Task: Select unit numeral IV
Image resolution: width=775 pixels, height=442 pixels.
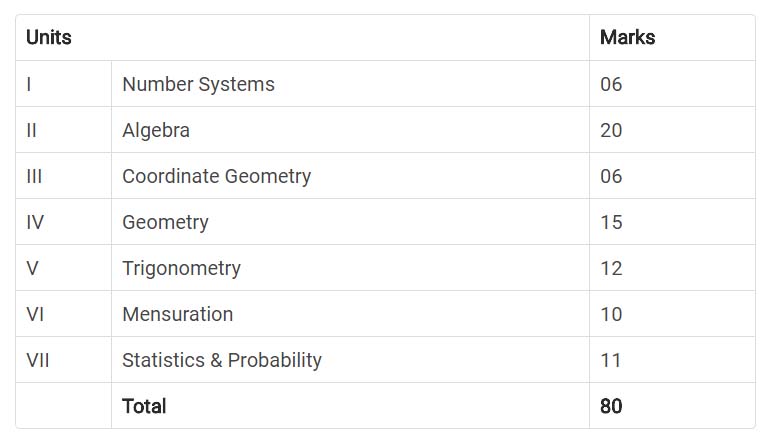Action: pyautogui.click(x=35, y=222)
